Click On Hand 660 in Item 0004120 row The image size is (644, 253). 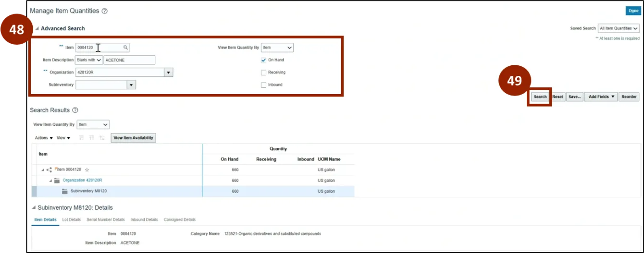click(x=235, y=170)
